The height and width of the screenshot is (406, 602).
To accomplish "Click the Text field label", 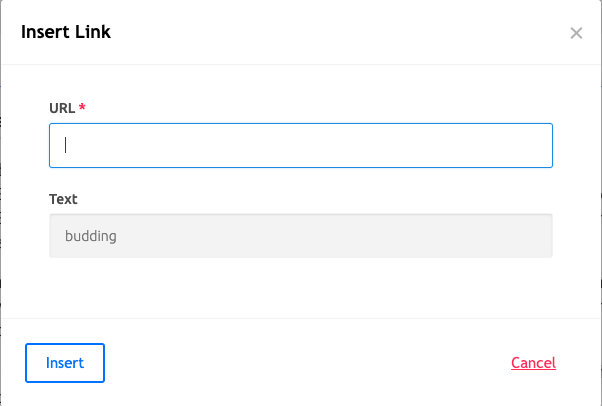I will click(63, 199).
